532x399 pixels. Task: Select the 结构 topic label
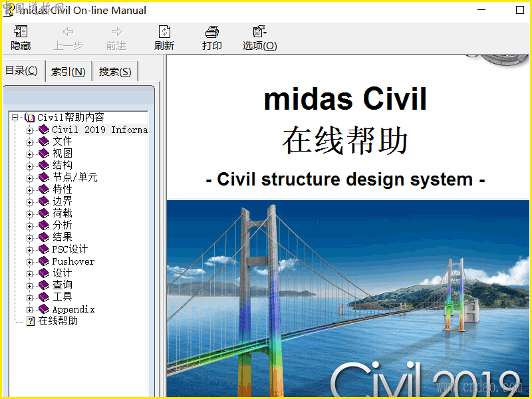tap(63, 165)
